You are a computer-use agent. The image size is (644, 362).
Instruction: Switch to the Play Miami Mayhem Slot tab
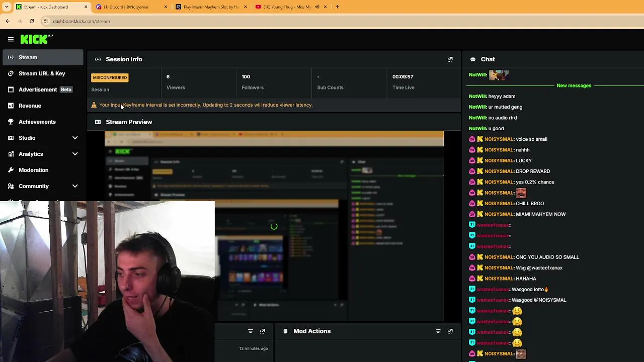[x=211, y=7]
